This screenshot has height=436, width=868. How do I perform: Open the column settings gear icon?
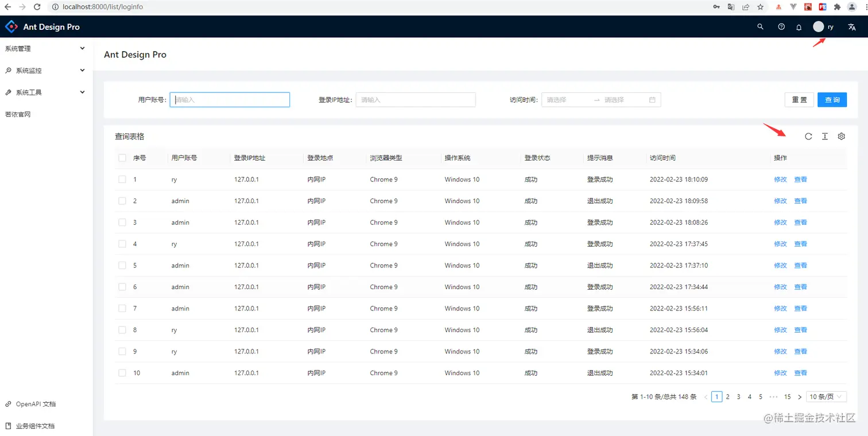click(842, 137)
